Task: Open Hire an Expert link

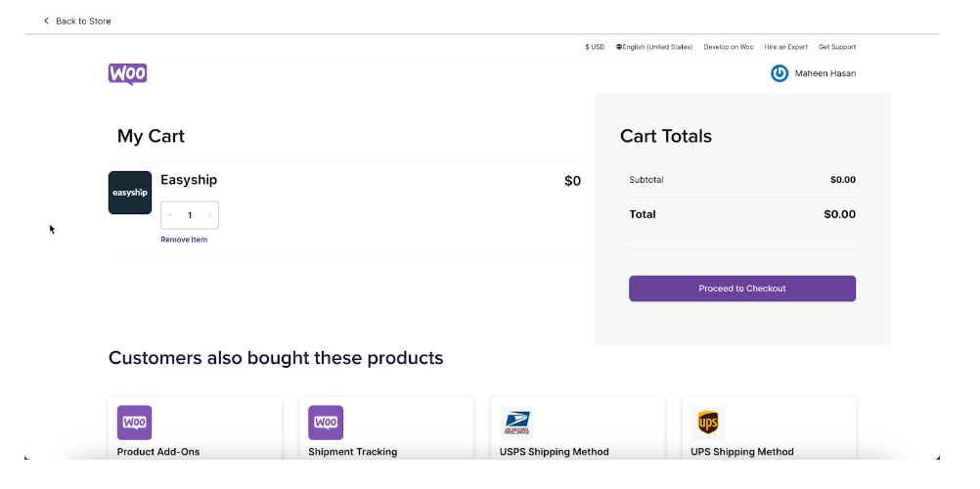Action: coord(785,47)
